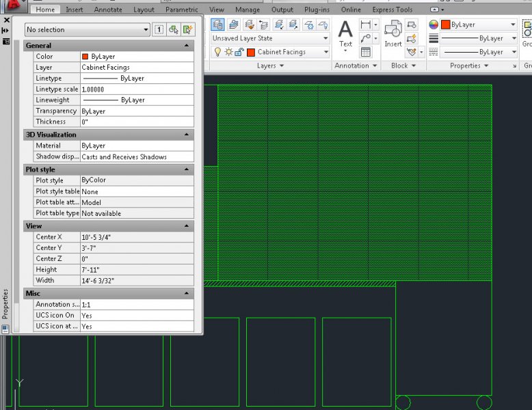Click Define attributes icon in Block panel
This screenshot has height=410, width=532.
coord(412,52)
